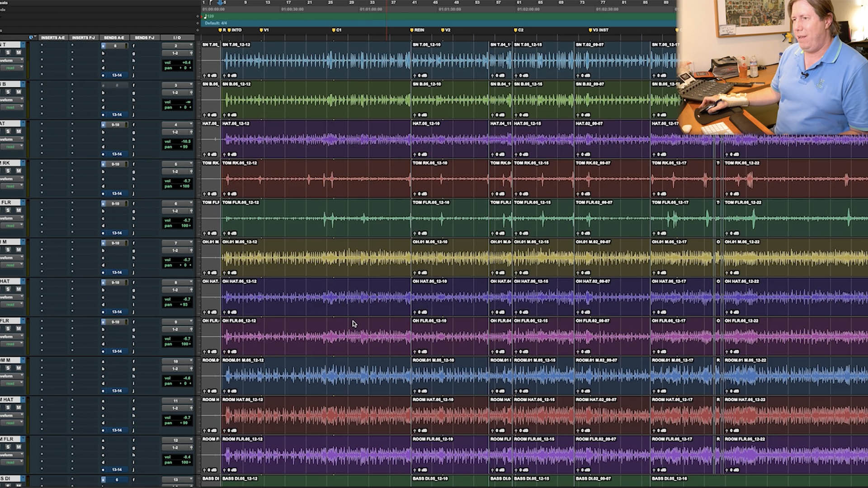Viewport: 868px width, 488px height.
Task: Click the I/O column header
Action: click(x=177, y=38)
